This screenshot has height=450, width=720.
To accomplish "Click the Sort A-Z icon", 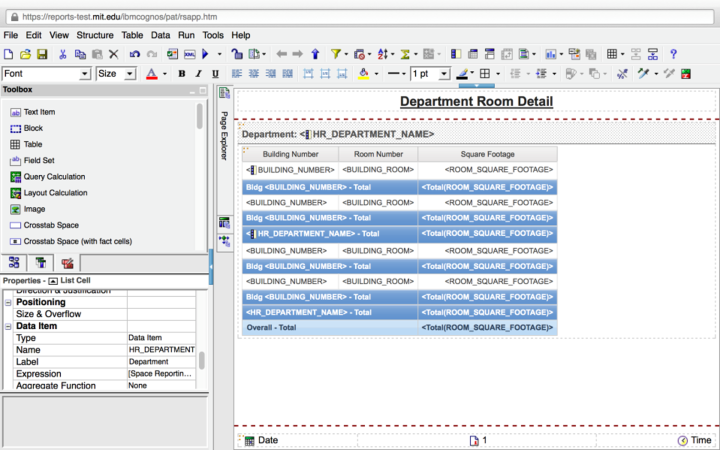I will (x=383, y=54).
